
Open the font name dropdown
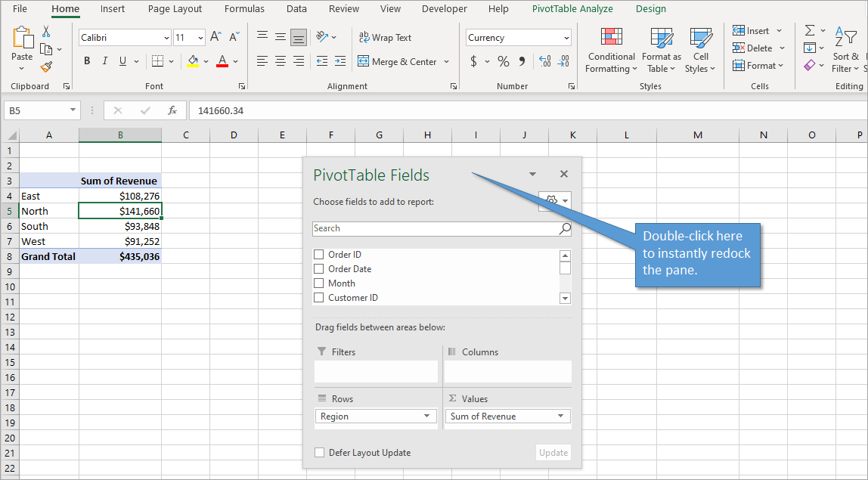pos(166,38)
